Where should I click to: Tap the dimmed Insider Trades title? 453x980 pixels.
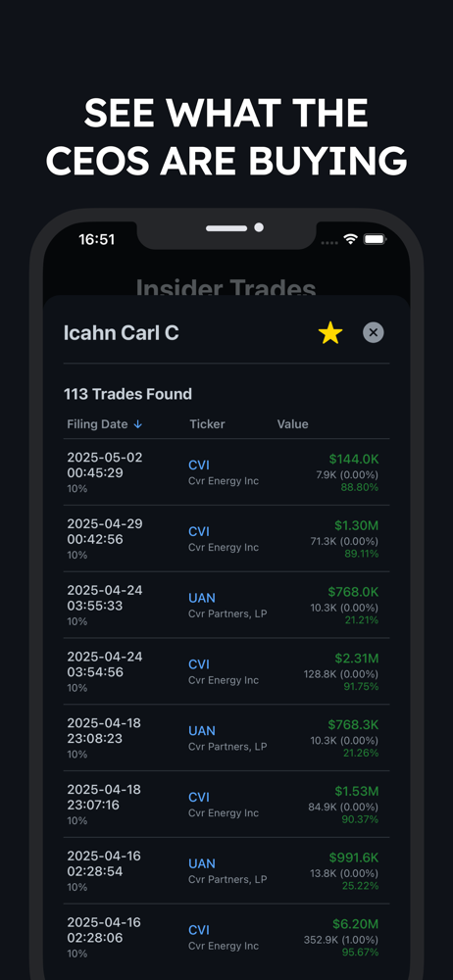click(226, 288)
